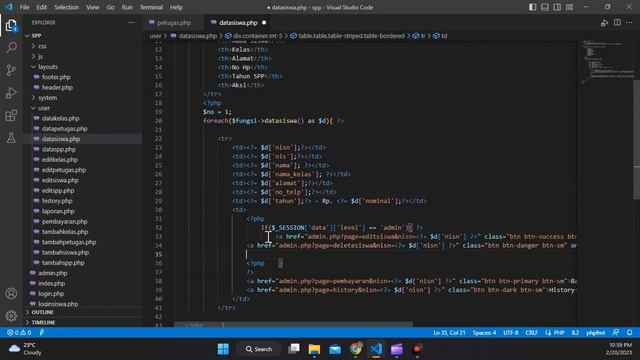Open pembayaran.php in explorer
Viewport: 640px width, 360px height.
[x=64, y=222]
